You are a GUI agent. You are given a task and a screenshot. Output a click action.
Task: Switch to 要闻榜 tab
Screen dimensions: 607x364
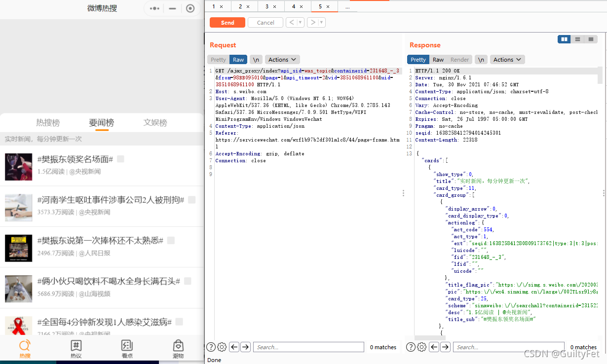point(102,123)
